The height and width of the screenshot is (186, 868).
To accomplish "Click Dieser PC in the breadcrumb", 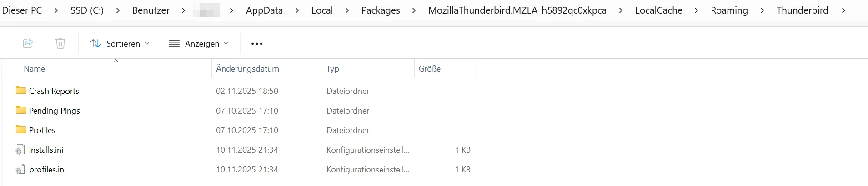I will [x=22, y=10].
